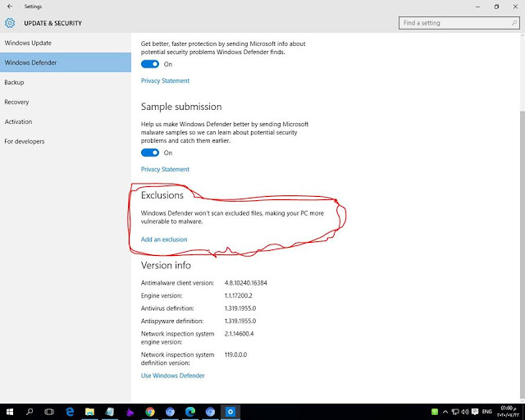Go to the Recovery settings page

(66, 102)
